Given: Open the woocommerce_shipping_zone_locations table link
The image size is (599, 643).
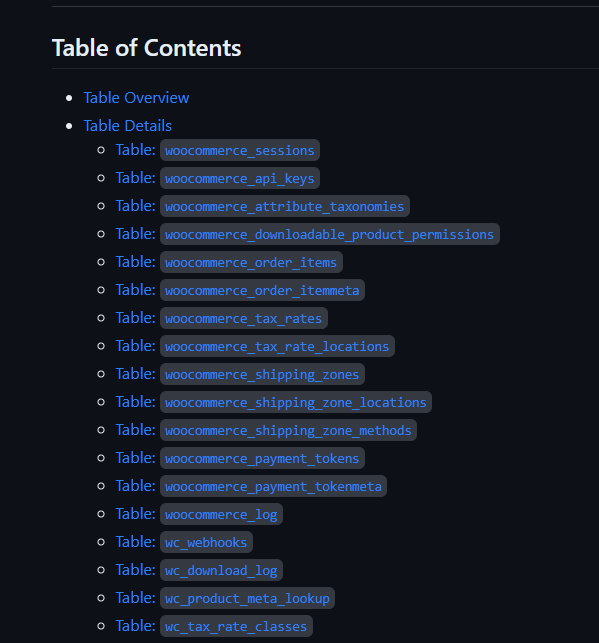Looking at the screenshot, I should pos(273,402).
